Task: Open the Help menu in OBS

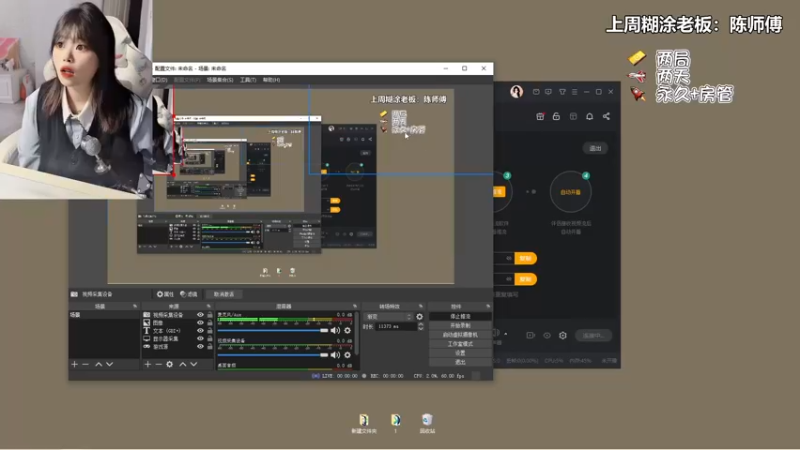Action: (x=271, y=80)
